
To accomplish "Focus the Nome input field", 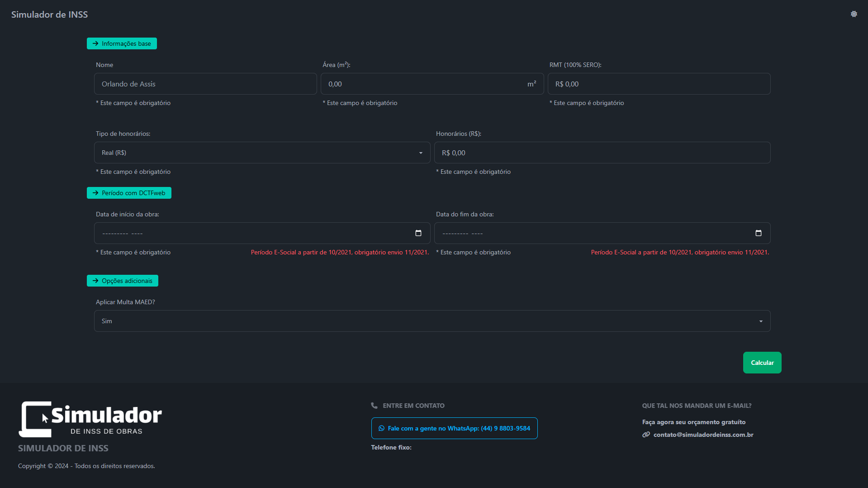I will click(x=205, y=84).
